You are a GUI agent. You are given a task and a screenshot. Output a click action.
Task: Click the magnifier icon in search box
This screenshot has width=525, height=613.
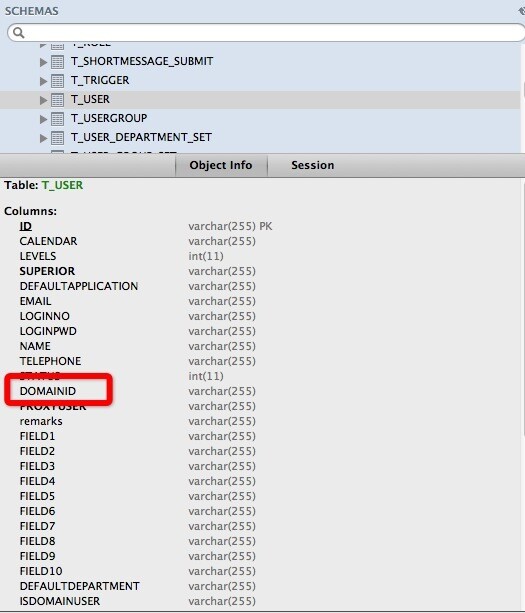pos(18,33)
